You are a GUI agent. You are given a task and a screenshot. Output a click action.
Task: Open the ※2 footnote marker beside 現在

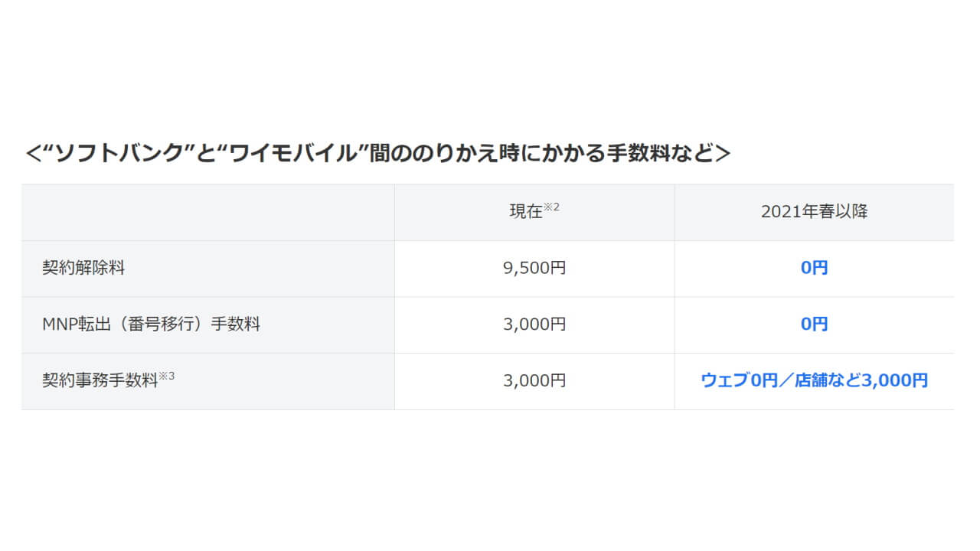coord(552,207)
